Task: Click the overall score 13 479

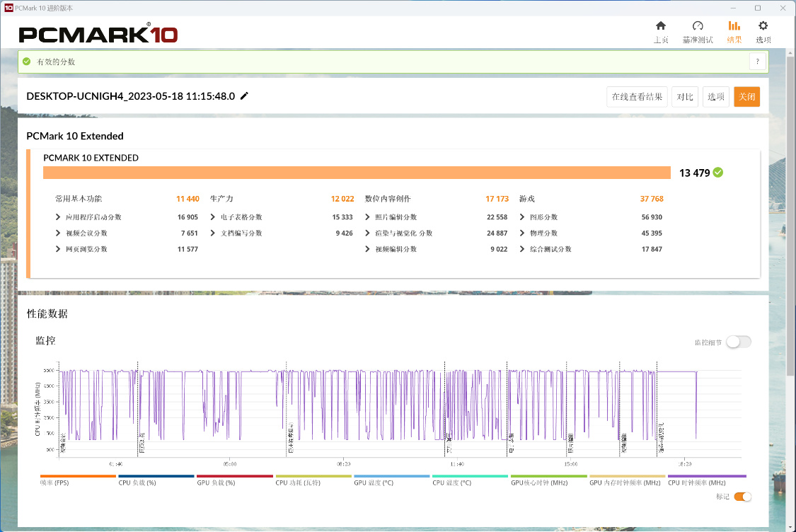Action: tap(695, 173)
